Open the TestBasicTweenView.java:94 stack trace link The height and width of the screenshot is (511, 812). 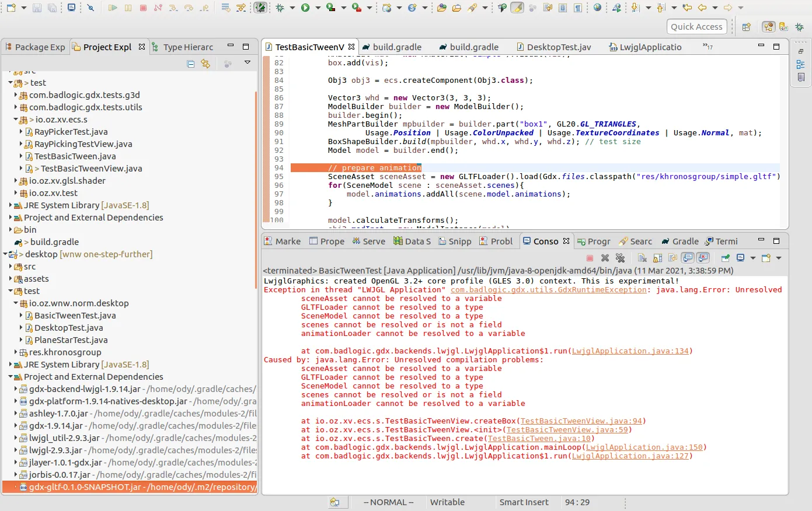click(581, 421)
